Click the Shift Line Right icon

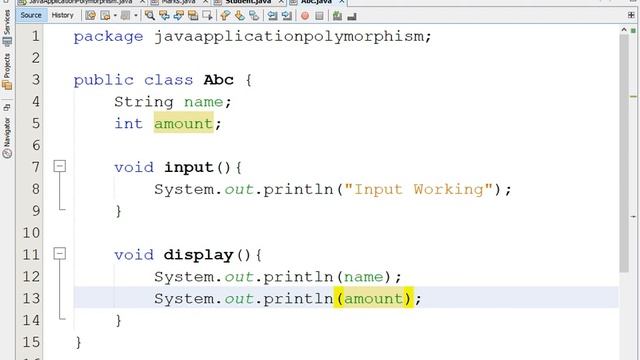[x=287, y=16]
